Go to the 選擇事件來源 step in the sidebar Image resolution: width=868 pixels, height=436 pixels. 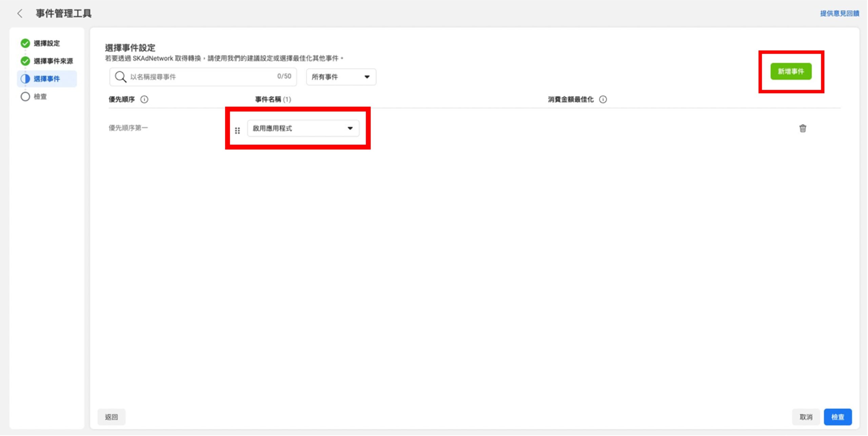click(53, 61)
